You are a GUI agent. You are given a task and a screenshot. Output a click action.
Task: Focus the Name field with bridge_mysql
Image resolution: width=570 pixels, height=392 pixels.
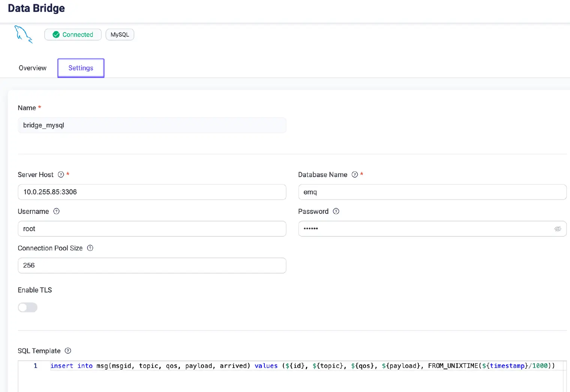(152, 125)
